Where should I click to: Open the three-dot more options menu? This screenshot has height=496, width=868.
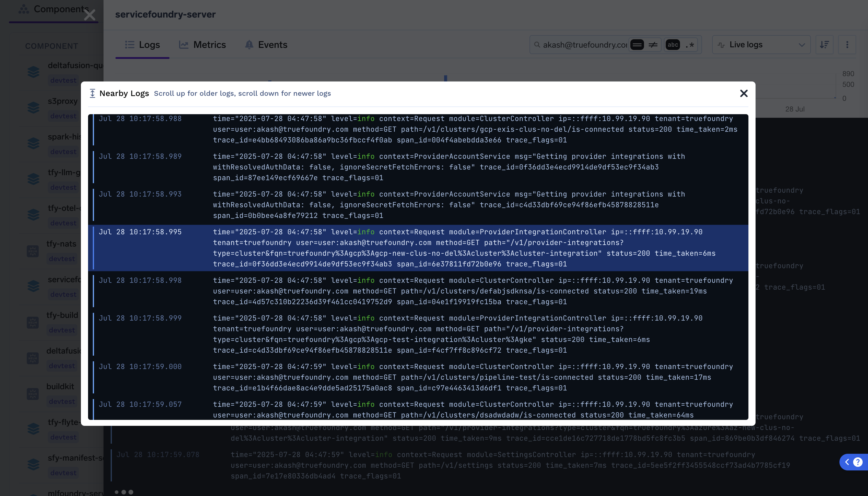[x=847, y=45]
